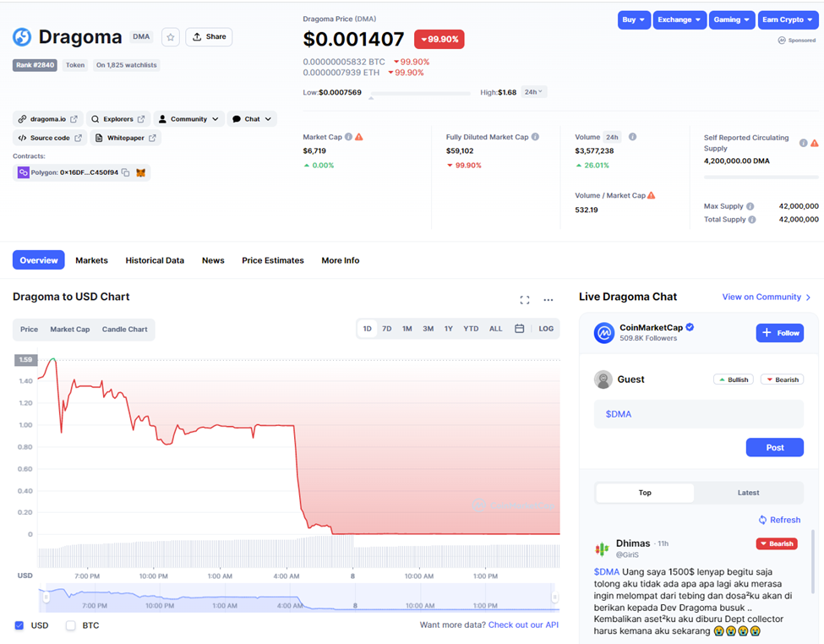
Task: Switch to the Historical Data tab
Action: click(x=155, y=260)
